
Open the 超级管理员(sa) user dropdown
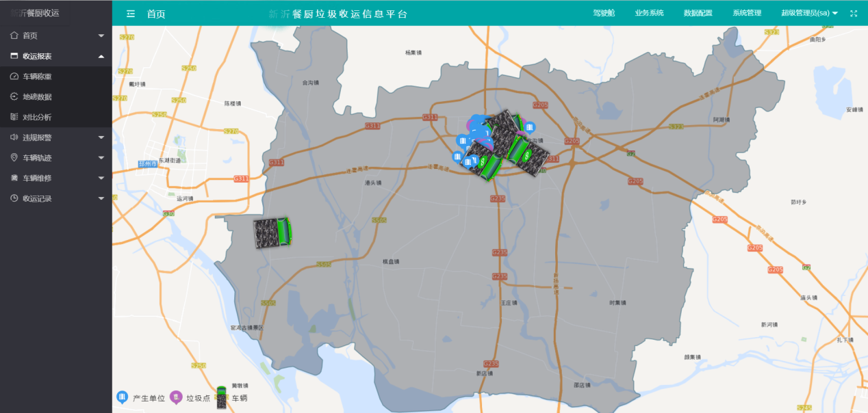pos(809,13)
